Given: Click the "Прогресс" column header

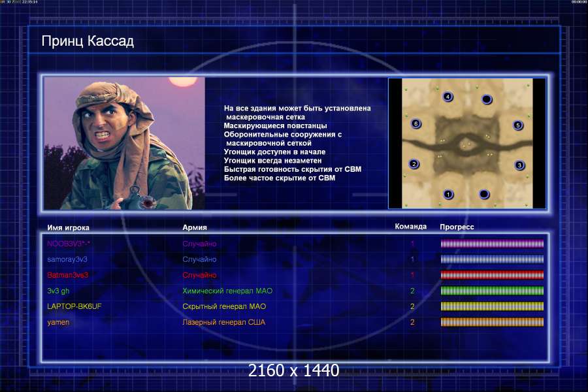Looking at the screenshot, I should (457, 227).
